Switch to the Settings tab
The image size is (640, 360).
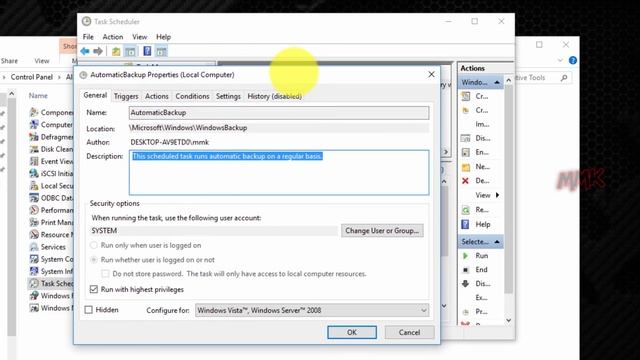pos(228,96)
